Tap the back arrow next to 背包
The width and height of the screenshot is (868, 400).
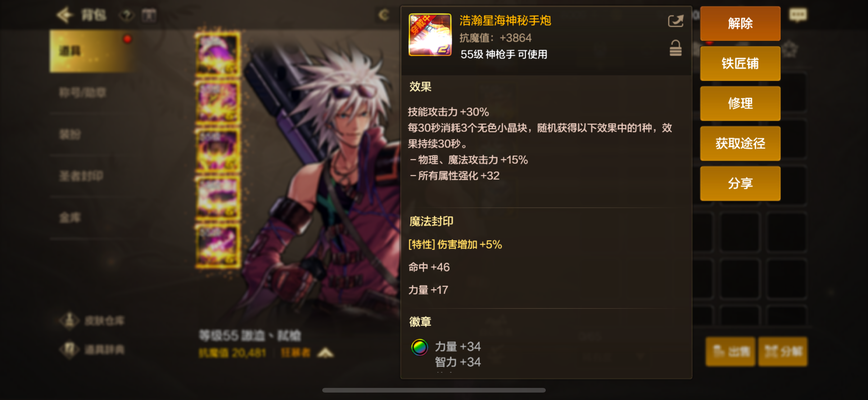65,15
